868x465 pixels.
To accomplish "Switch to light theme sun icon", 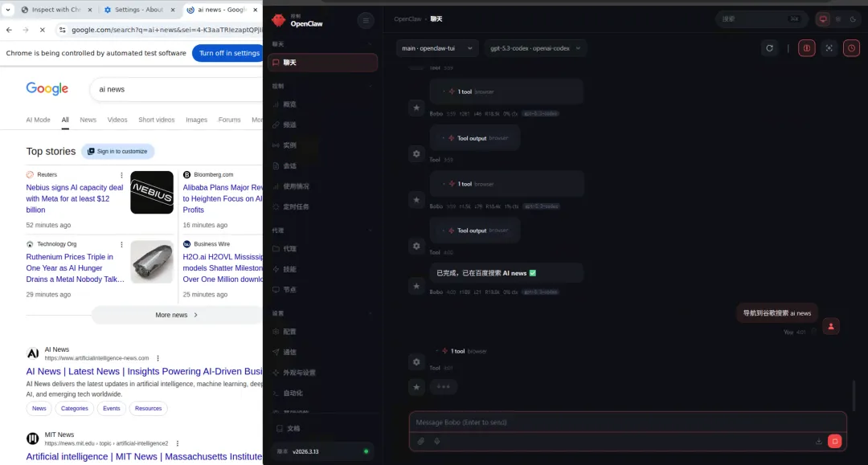I will pos(838,18).
